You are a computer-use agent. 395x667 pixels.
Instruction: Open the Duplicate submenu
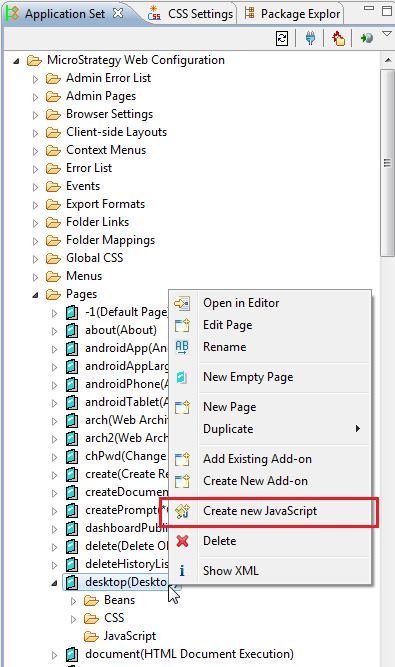click(270, 429)
